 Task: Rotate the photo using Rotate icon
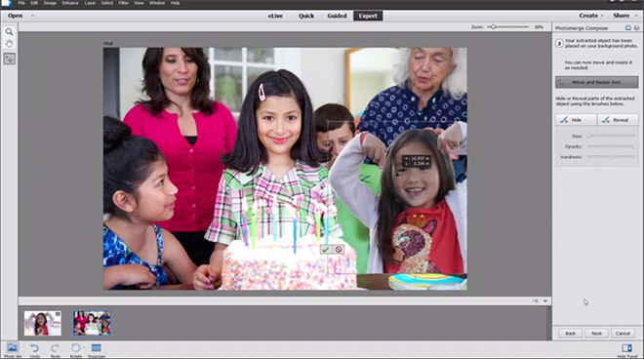tap(75, 350)
